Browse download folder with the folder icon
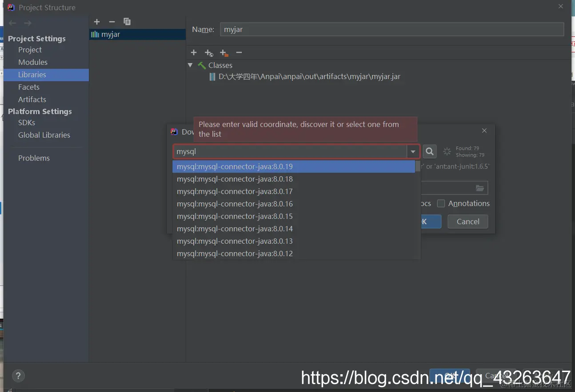The height and width of the screenshot is (392, 575). [480, 188]
